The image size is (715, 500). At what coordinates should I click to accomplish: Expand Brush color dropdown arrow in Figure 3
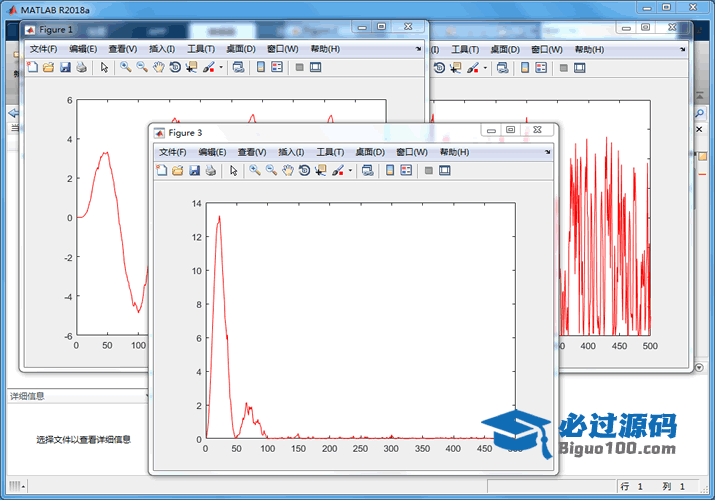pyautogui.click(x=350, y=171)
